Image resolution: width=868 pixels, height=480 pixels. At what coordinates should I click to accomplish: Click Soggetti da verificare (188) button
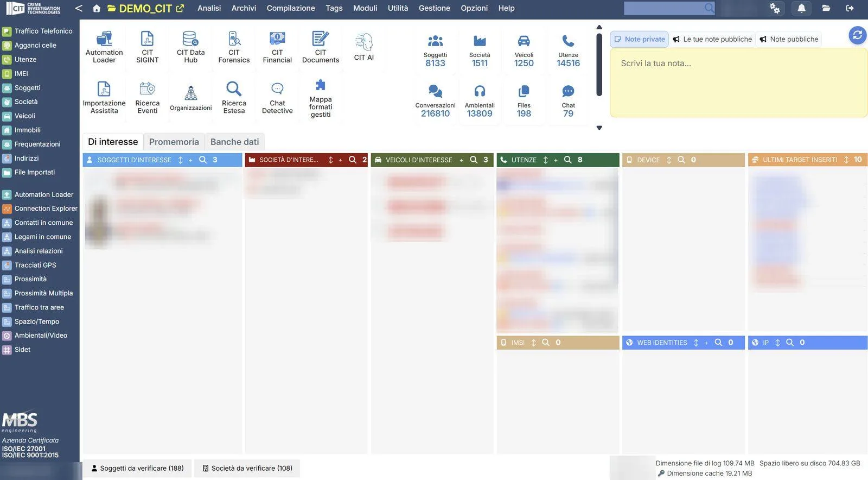coord(137,468)
